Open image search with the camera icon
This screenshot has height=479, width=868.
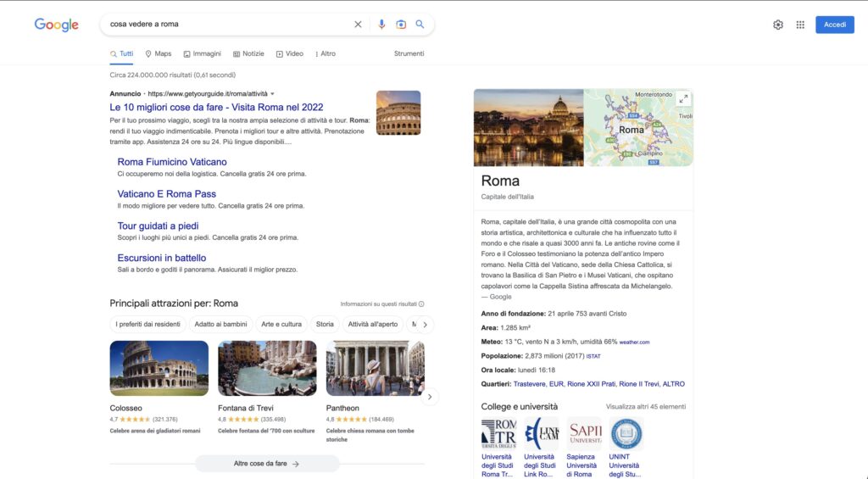pyautogui.click(x=401, y=25)
